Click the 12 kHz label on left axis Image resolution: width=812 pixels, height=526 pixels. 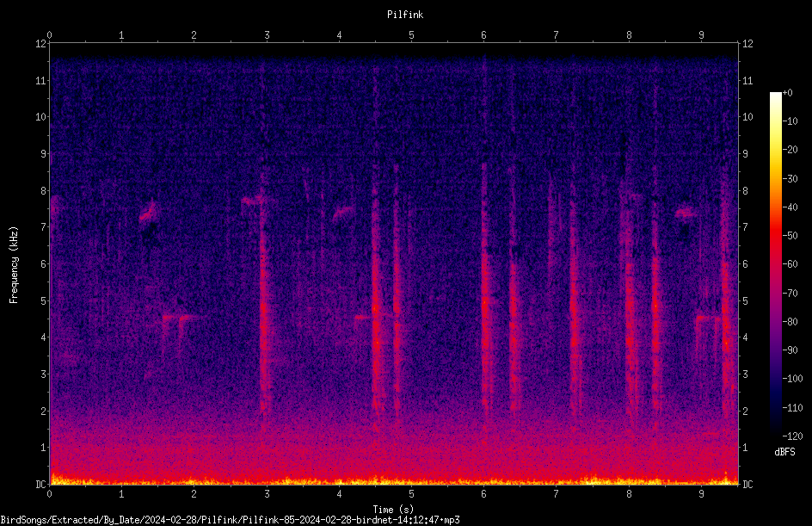41,44
